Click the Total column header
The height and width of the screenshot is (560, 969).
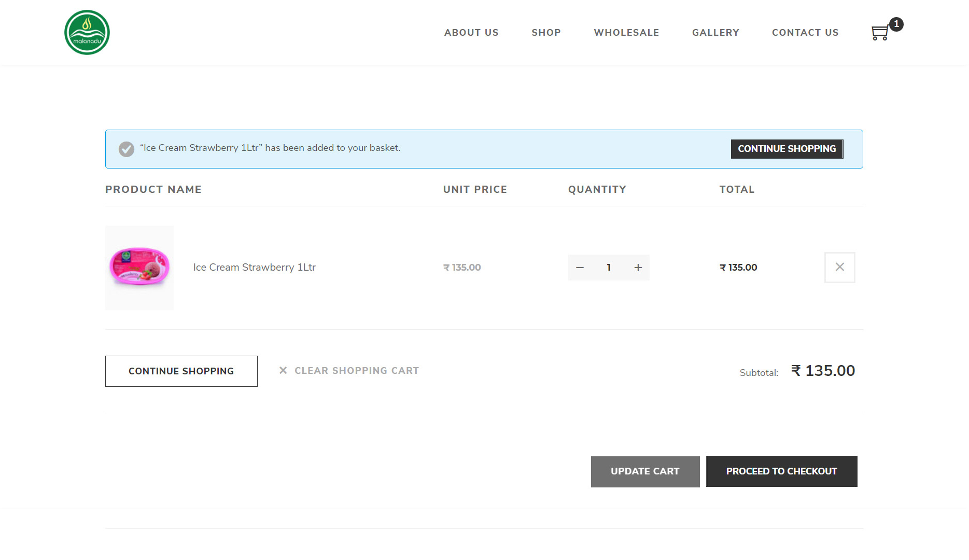737,189
